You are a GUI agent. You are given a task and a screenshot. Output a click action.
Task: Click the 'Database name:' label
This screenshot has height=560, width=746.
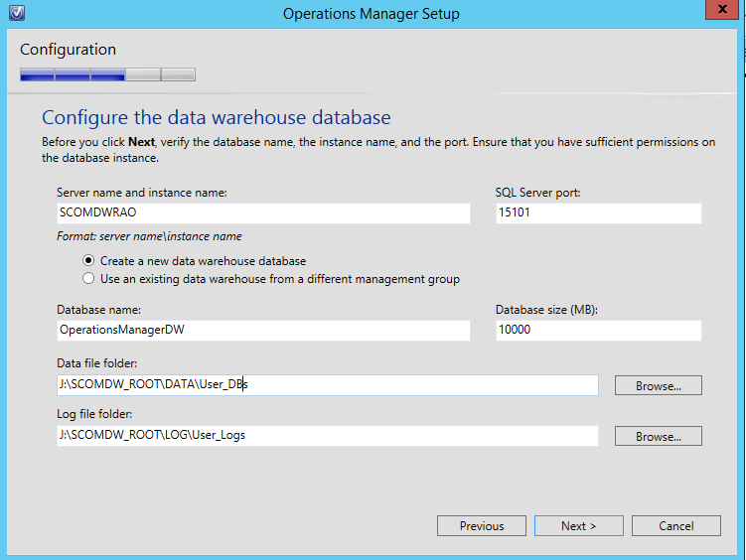coord(99,310)
